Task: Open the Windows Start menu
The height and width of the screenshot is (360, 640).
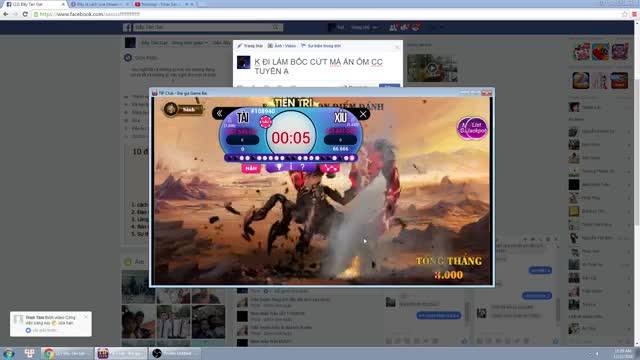Action: point(9,353)
